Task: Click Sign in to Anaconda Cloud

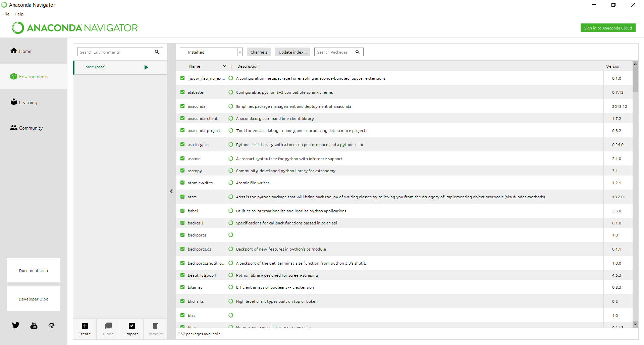Action: (608, 28)
